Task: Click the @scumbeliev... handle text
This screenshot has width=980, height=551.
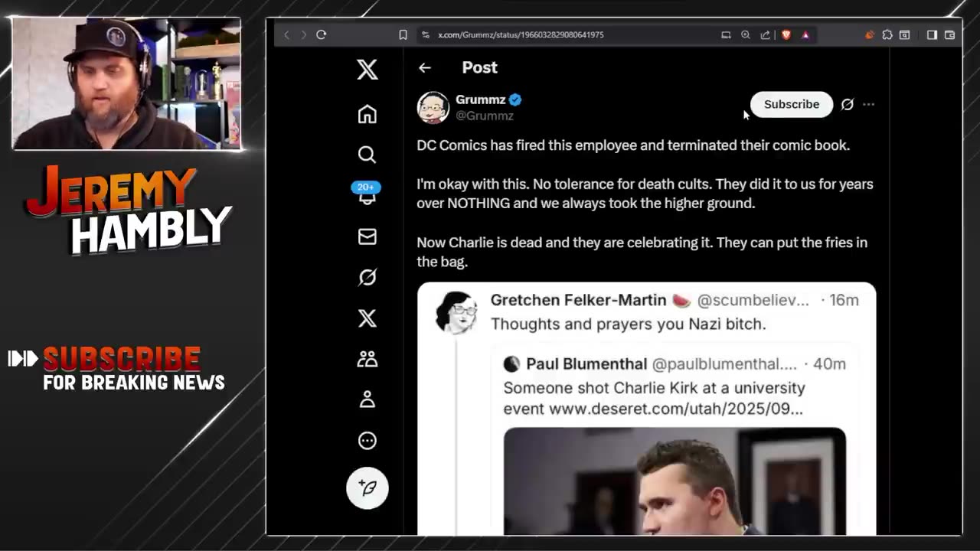Action: click(x=753, y=300)
